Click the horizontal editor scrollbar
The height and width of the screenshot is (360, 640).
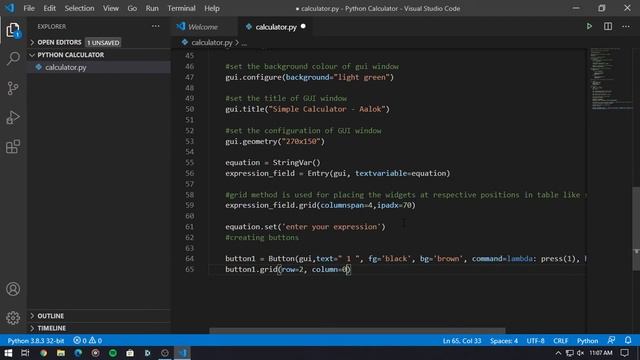(x=357, y=331)
